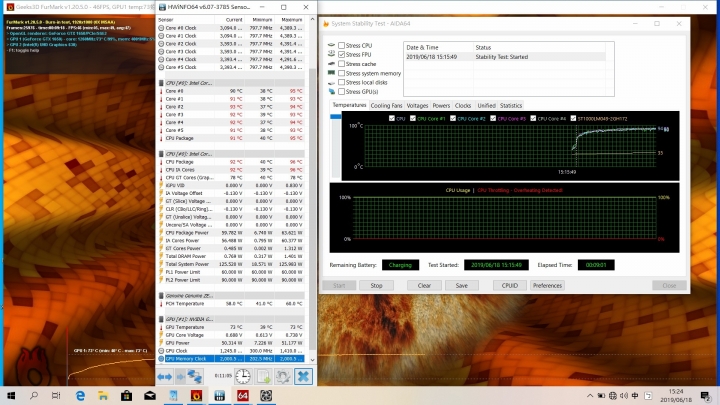Switch to Voltages tab
The width and height of the screenshot is (720, 405).
(x=417, y=106)
